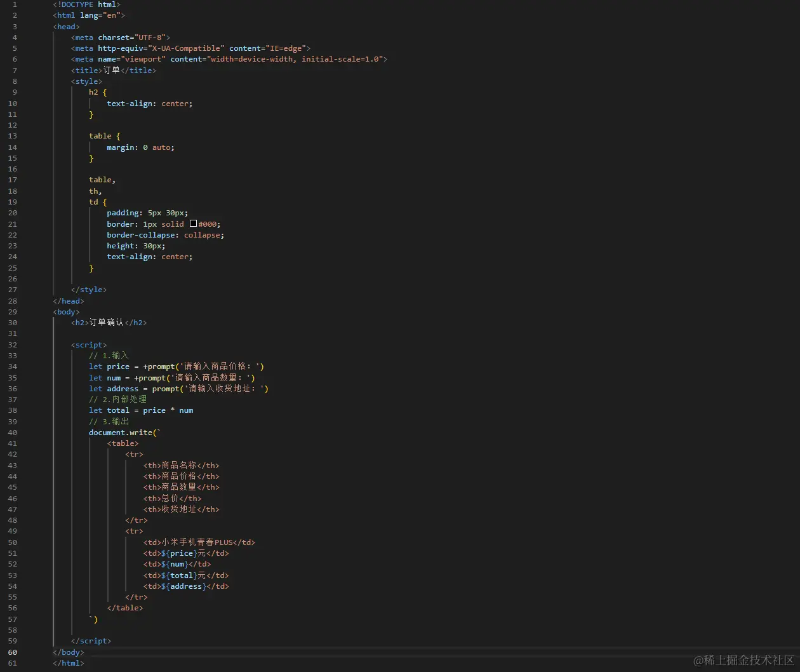Viewport: 800px width, 672px height.
Task: Click the comment "// 3.输出"
Action: (x=109, y=422)
